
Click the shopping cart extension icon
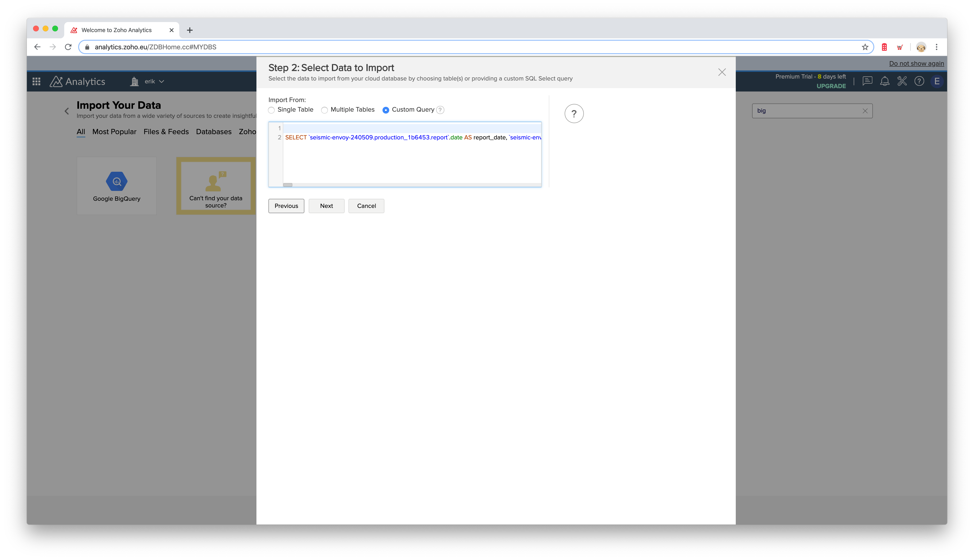pyautogui.click(x=900, y=47)
